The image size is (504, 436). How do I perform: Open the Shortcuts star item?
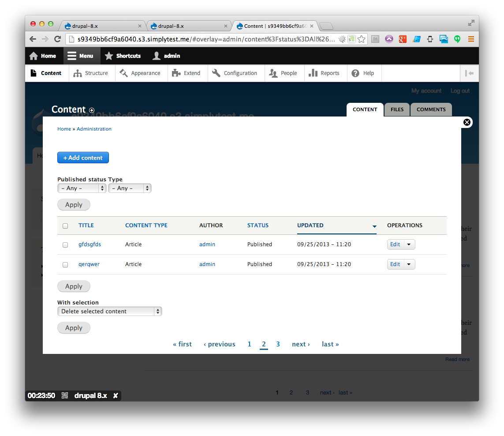[123, 56]
